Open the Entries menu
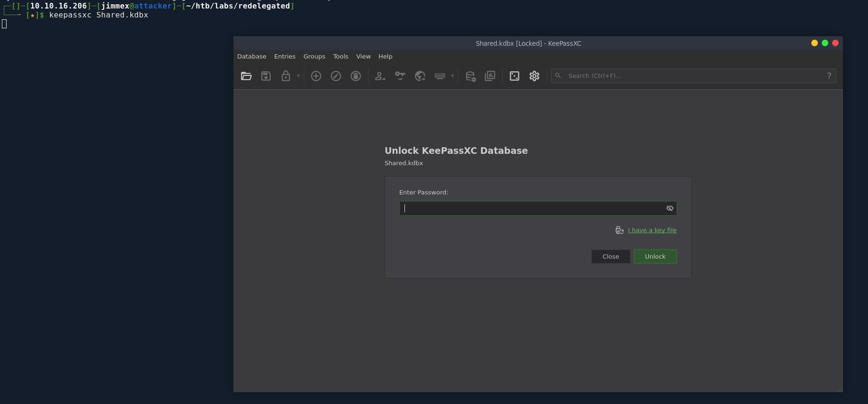868x404 pixels. [x=285, y=57]
